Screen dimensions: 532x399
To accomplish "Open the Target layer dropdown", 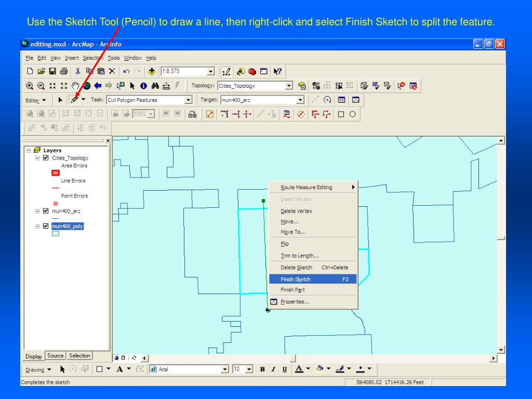I will pos(300,100).
